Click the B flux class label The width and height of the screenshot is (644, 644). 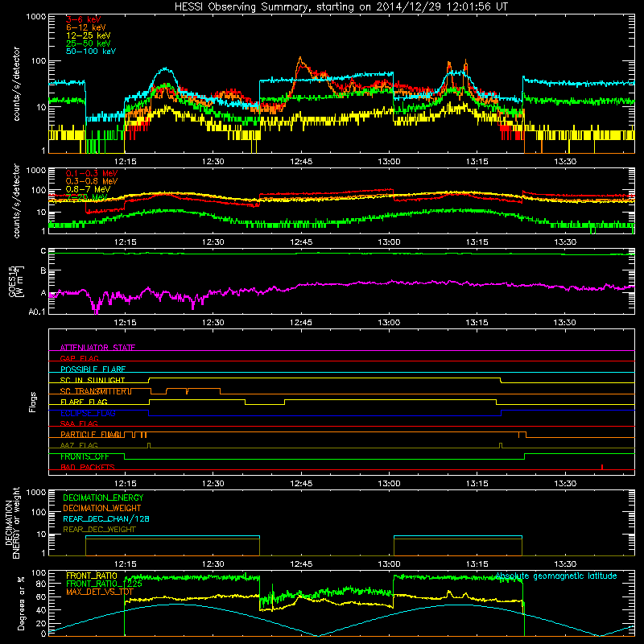pos(43,271)
